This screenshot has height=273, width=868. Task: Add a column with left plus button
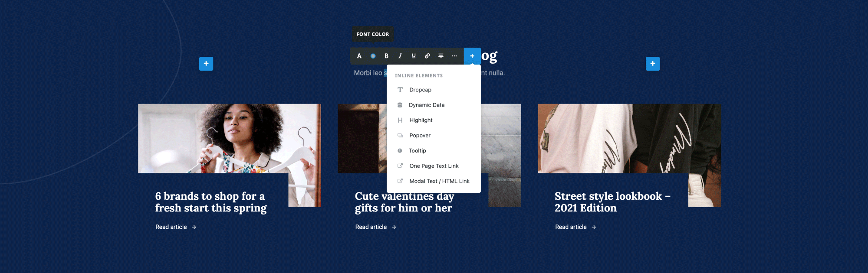coord(206,64)
